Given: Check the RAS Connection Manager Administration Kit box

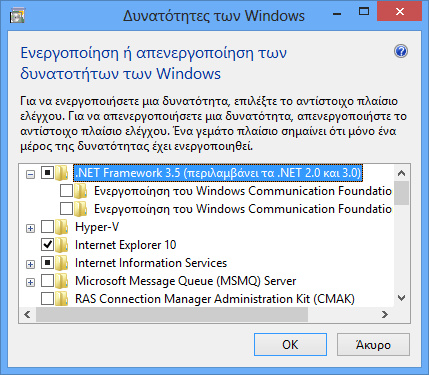Looking at the screenshot, I should coord(47,299).
